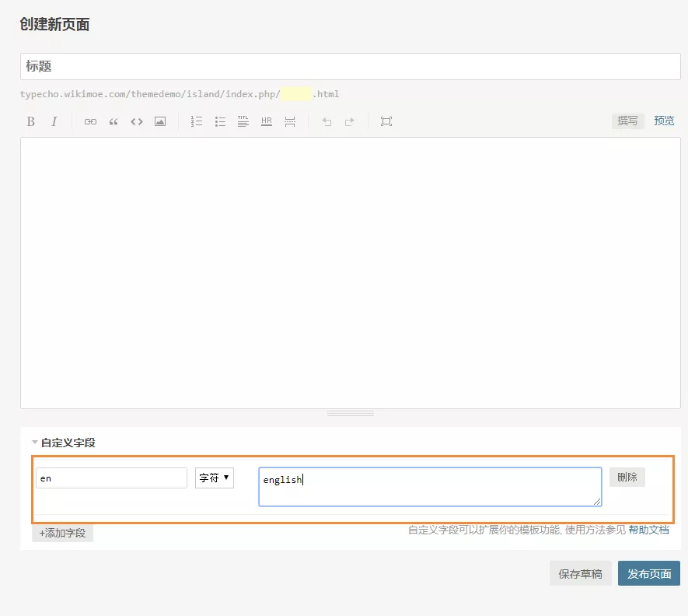This screenshot has height=616, width=688.
Task: Apply italic formatting in the editor
Action: pyautogui.click(x=54, y=121)
